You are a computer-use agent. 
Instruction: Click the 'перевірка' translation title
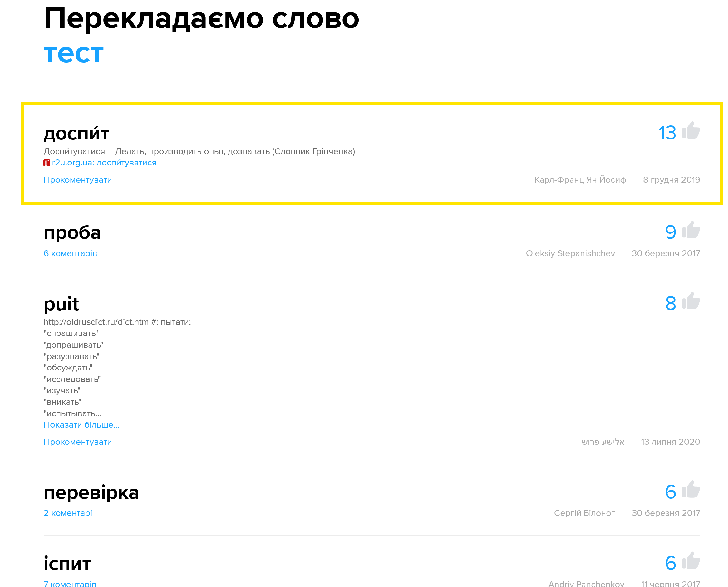[91, 492]
